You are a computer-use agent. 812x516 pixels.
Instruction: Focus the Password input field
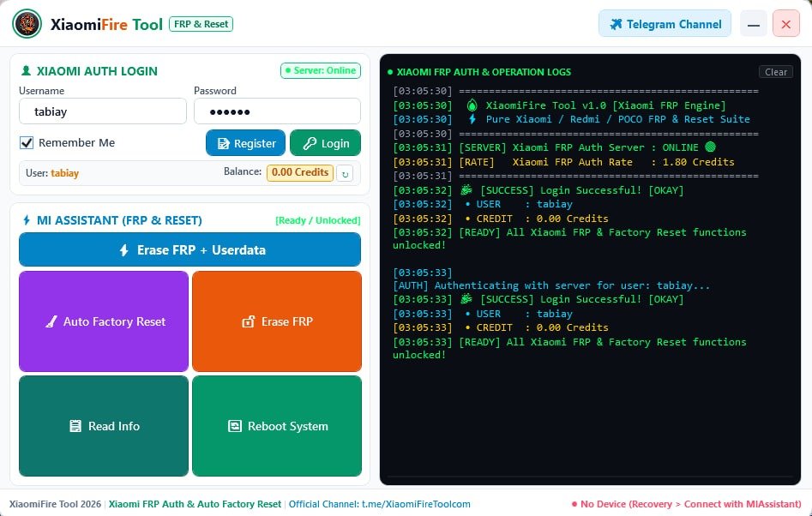tap(278, 111)
